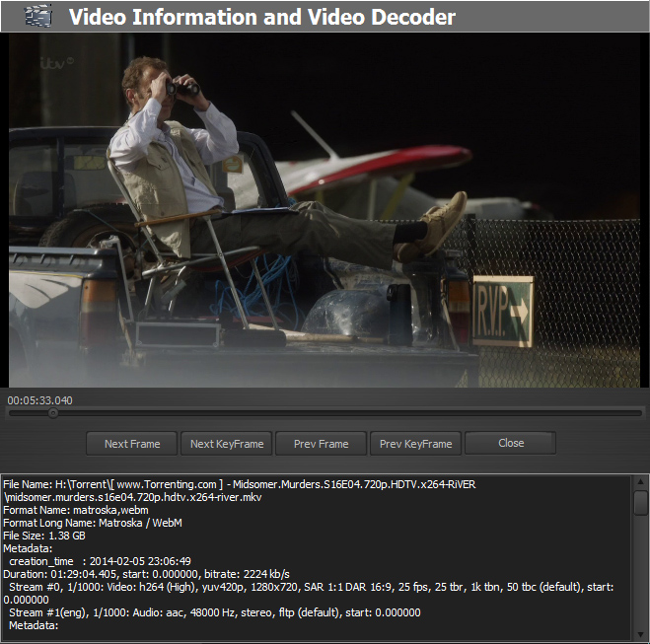Select the 'Format Name: matroska,webm' line

pyautogui.click(x=76, y=510)
